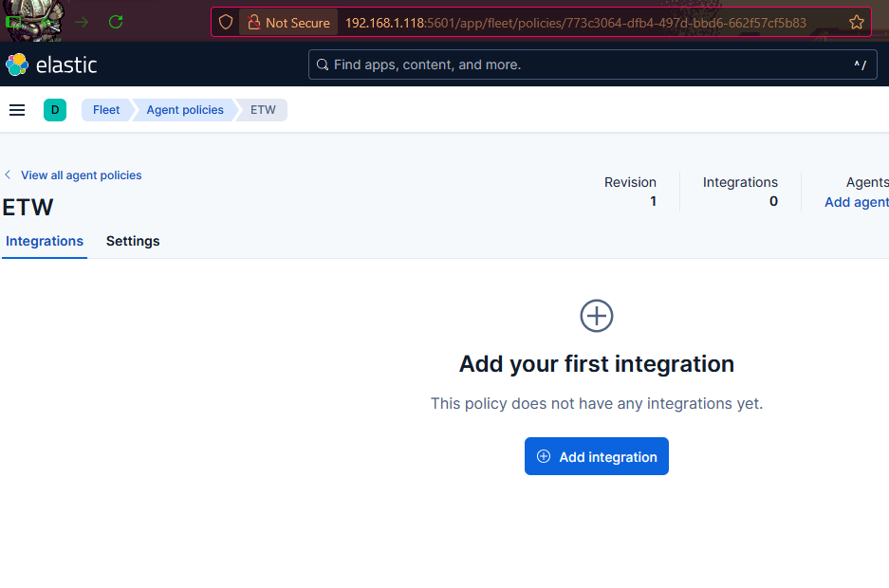Click the text 'This policy does not have any integrations yet.'
This screenshot has width=889, height=588.
597,403
